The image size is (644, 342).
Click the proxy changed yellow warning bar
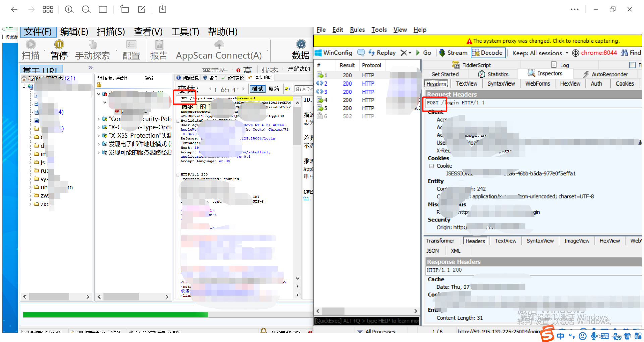[478, 41]
